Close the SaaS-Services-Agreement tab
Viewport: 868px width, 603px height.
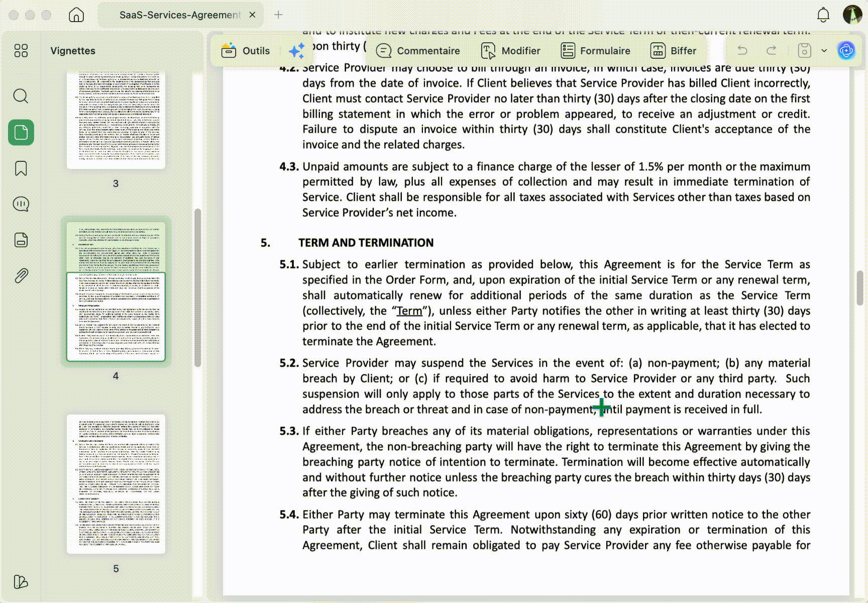pyautogui.click(x=253, y=15)
